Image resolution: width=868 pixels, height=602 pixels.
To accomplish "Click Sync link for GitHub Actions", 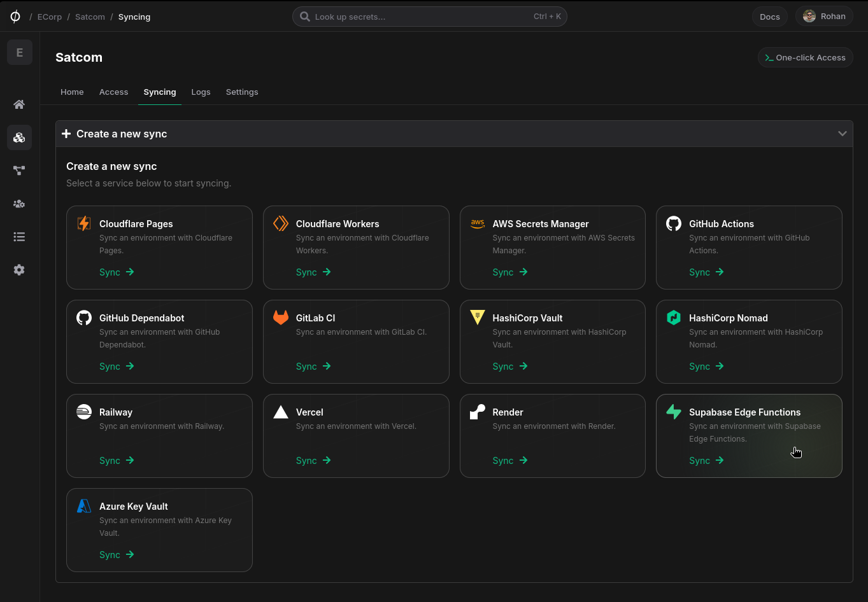I will tap(706, 272).
